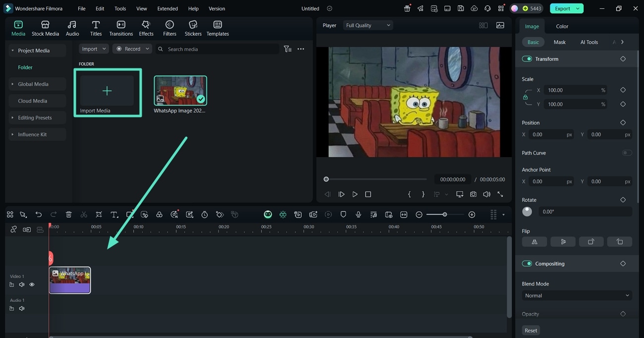The height and width of the screenshot is (338, 644).
Task: Click the Rotate dial knob
Action: click(527, 212)
